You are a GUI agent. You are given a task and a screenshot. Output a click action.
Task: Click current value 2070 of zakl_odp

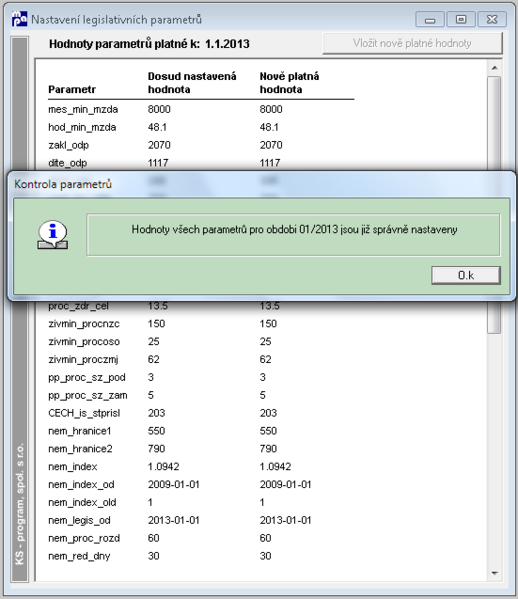pos(159,145)
